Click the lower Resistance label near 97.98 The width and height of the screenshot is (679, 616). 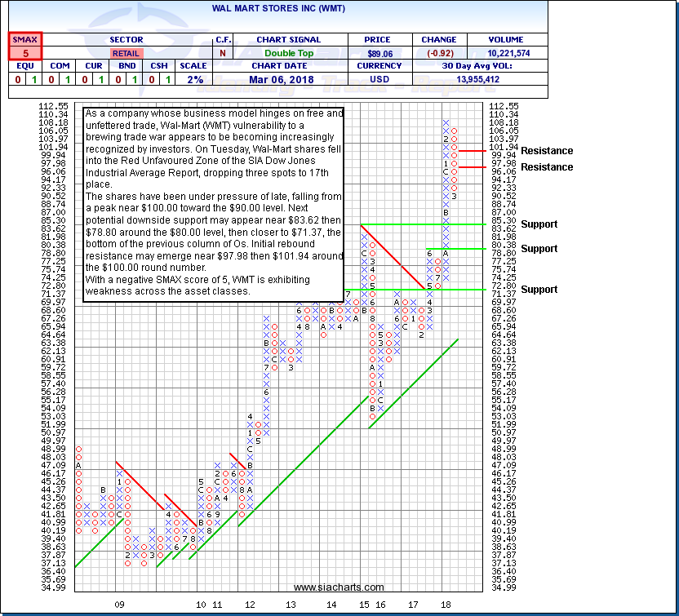[x=547, y=167]
